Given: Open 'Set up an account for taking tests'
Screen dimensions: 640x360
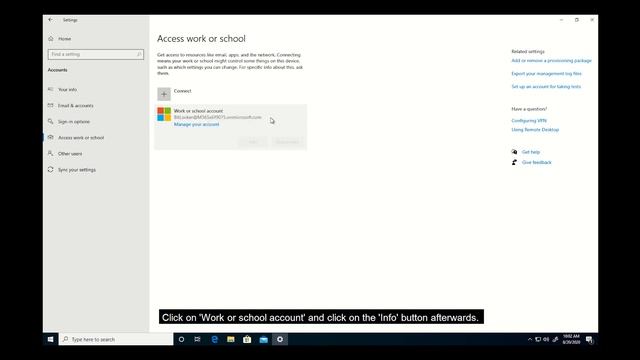Looking at the screenshot, I should (x=546, y=87).
